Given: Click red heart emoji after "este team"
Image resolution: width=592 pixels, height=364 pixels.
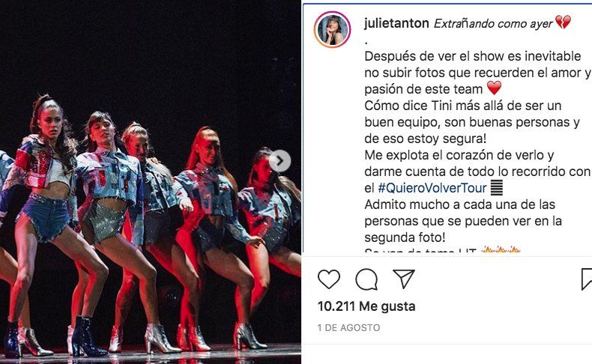Looking at the screenshot, I should pos(495,88).
